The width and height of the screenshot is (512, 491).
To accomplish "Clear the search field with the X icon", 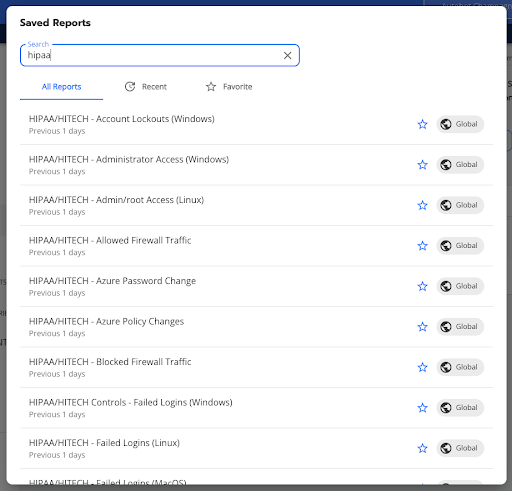I will pyautogui.click(x=287, y=55).
